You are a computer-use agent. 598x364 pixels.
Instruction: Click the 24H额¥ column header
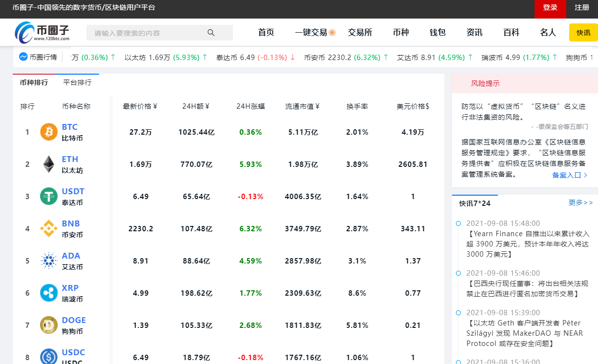tap(196, 106)
